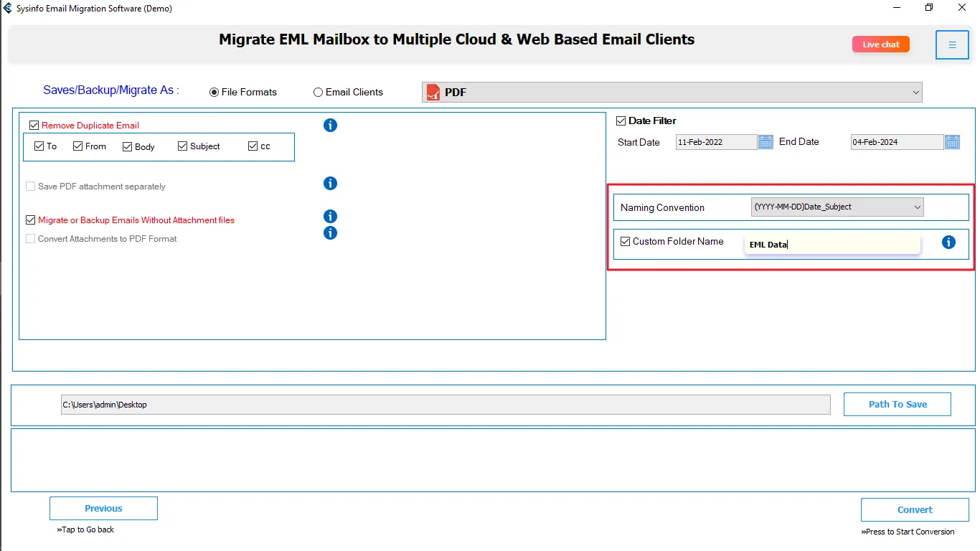
Task: Click info icon for Migrate Without Attachment files
Action: (x=330, y=217)
